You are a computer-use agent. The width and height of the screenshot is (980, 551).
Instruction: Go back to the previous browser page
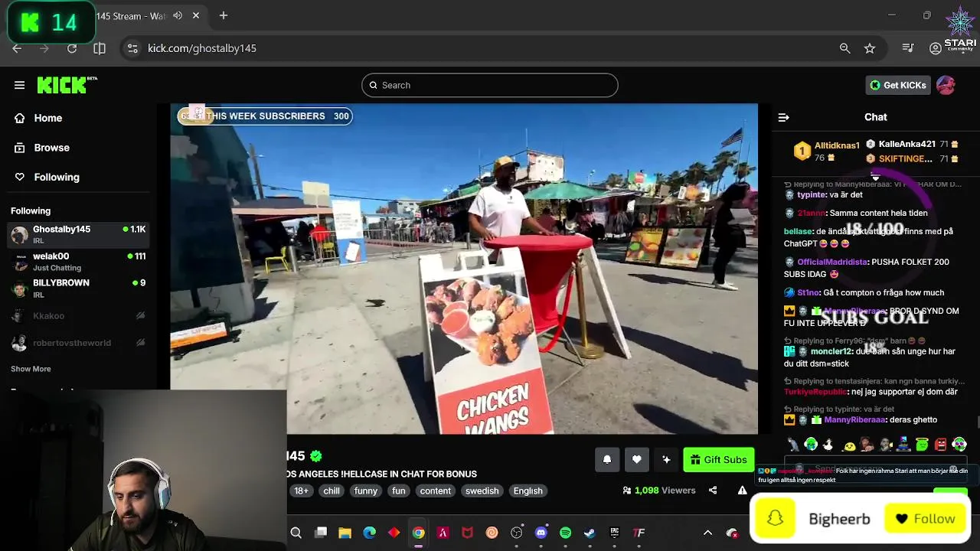point(17,48)
